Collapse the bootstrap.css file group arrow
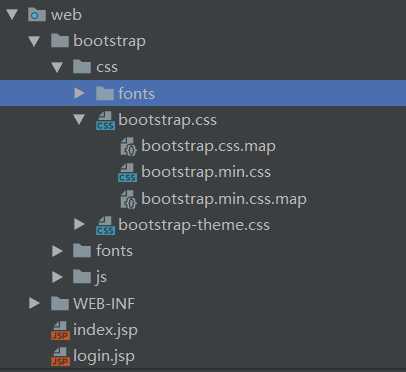Viewport: 406px width, 372px height. click(79, 119)
